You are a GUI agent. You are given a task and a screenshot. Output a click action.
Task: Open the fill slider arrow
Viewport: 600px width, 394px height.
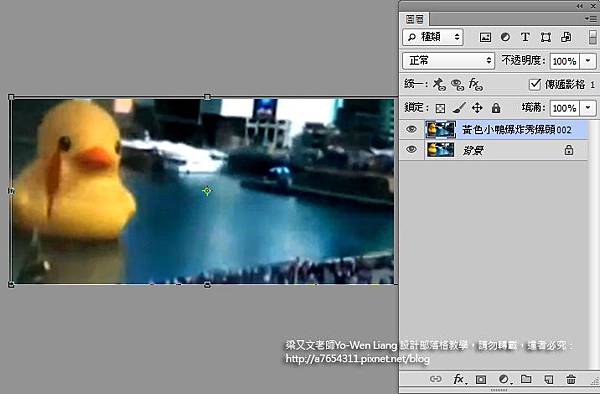click(588, 108)
